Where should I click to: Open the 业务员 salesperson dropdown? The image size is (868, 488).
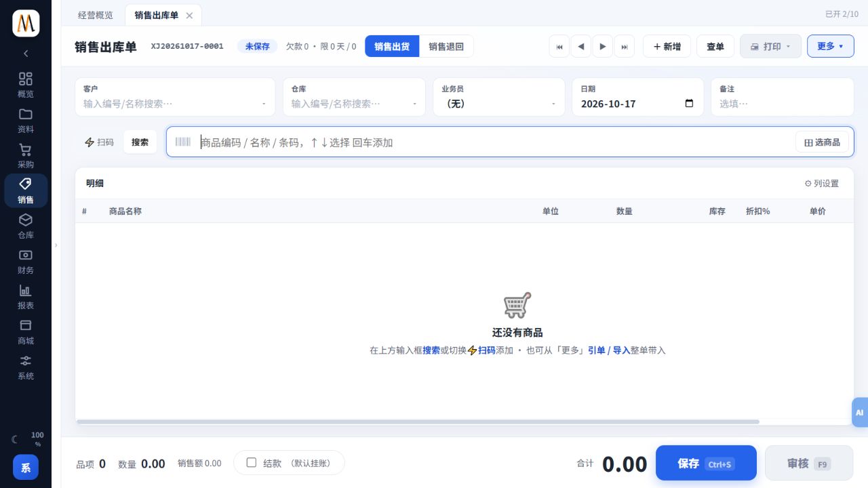[498, 104]
